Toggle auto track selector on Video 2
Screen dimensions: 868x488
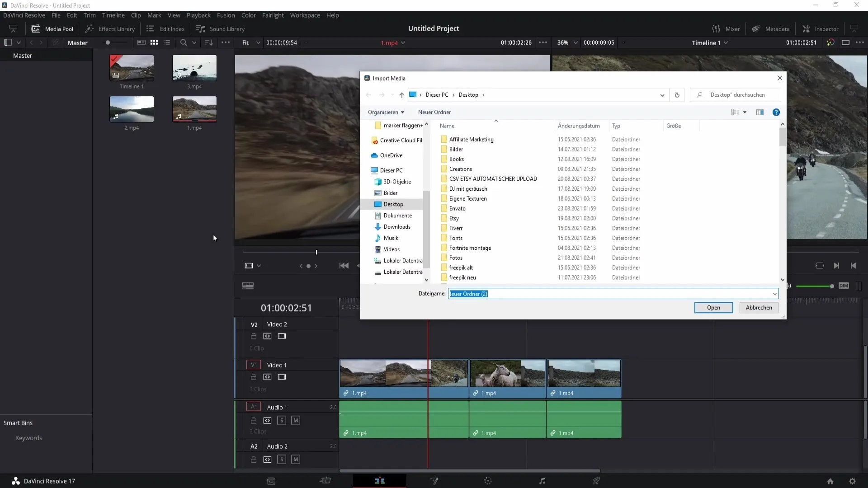(x=268, y=336)
